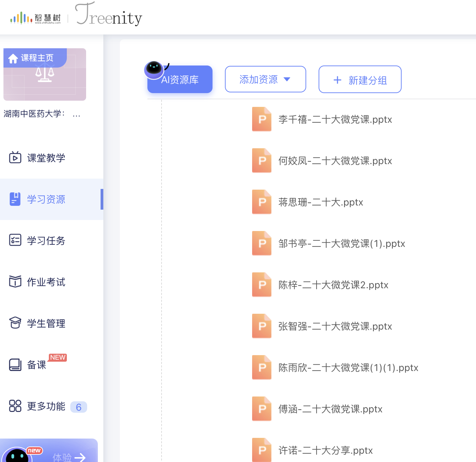Click the 体验 arrow banner
476x462 pixels.
[69, 456]
